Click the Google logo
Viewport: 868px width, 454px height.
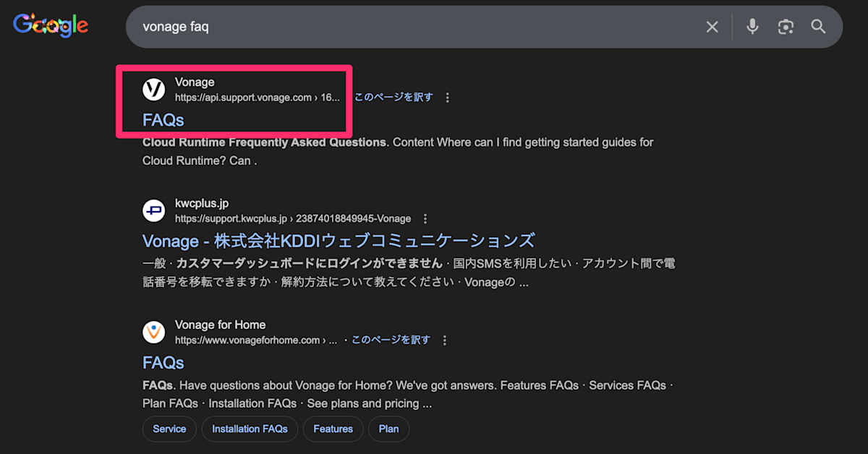tap(51, 25)
